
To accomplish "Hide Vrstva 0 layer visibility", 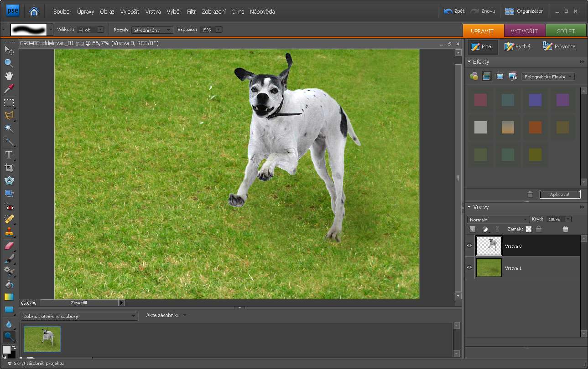I will 469,246.
